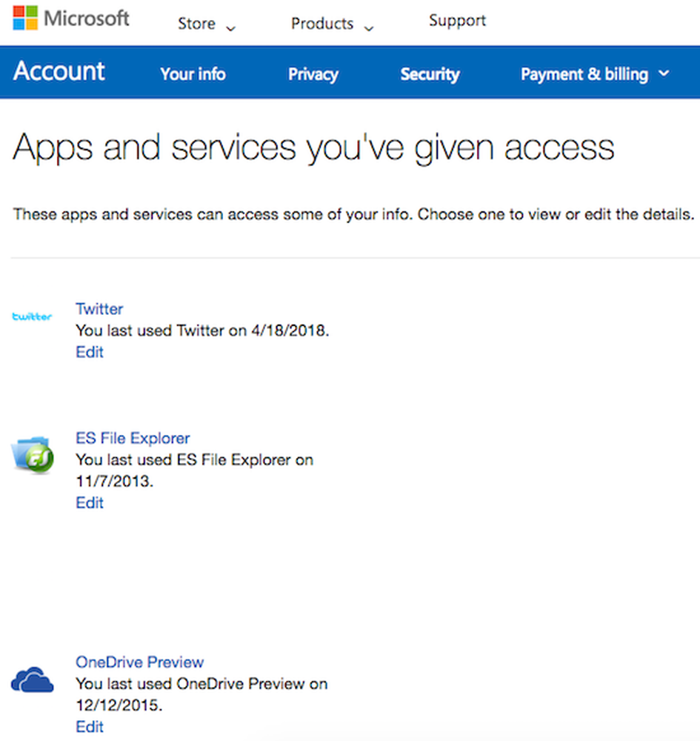Edit ES File Explorer access permissions
Screen dimensions: 700x741
90,503
